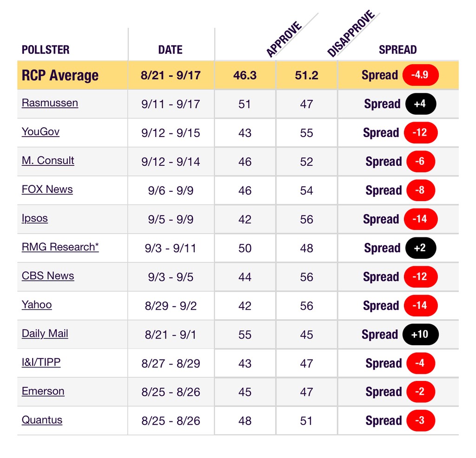Open the YouGov poll link
This screenshot has width=476, height=458.
tap(40, 131)
